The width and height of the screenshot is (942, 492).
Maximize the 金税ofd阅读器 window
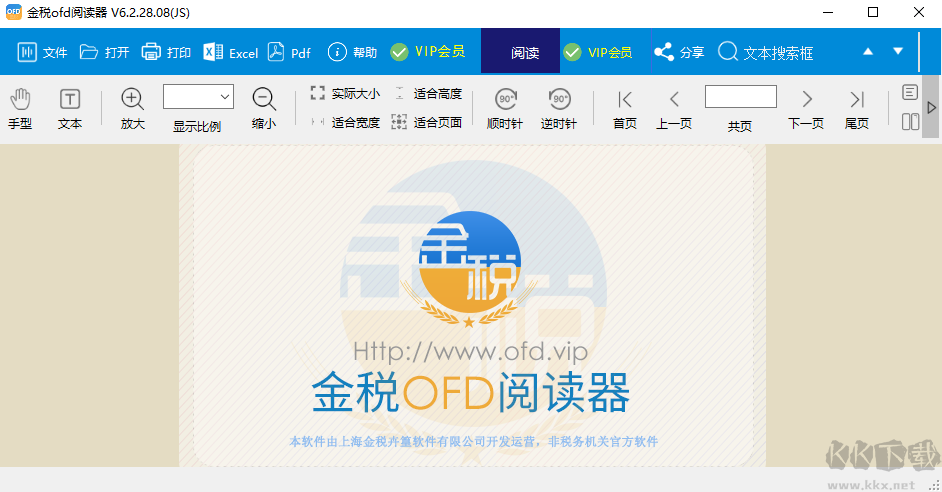(x=873, y=12)
